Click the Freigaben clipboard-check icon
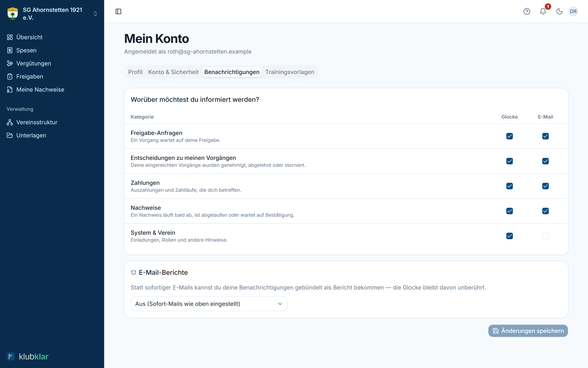This screenshot has width=588, height=368. point(10,76)
